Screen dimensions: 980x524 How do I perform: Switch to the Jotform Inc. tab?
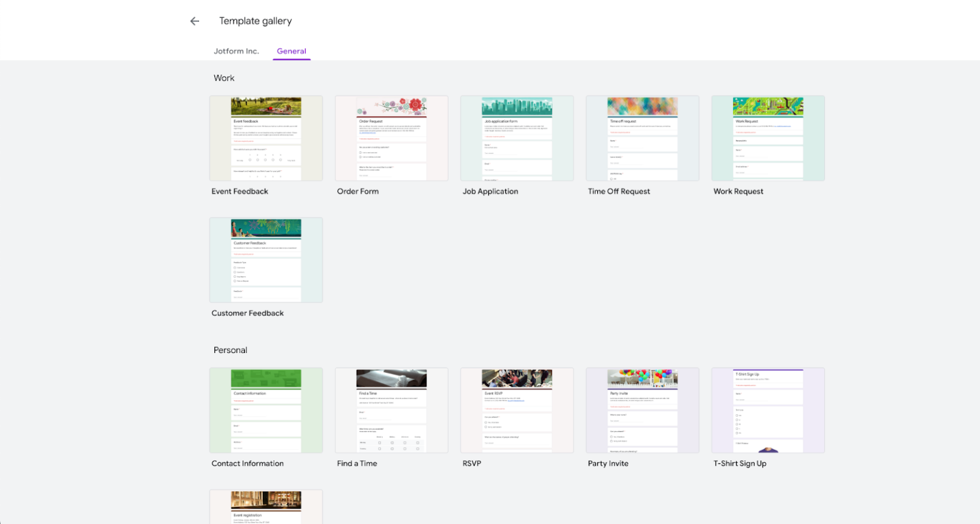click(x=237, y=51)
